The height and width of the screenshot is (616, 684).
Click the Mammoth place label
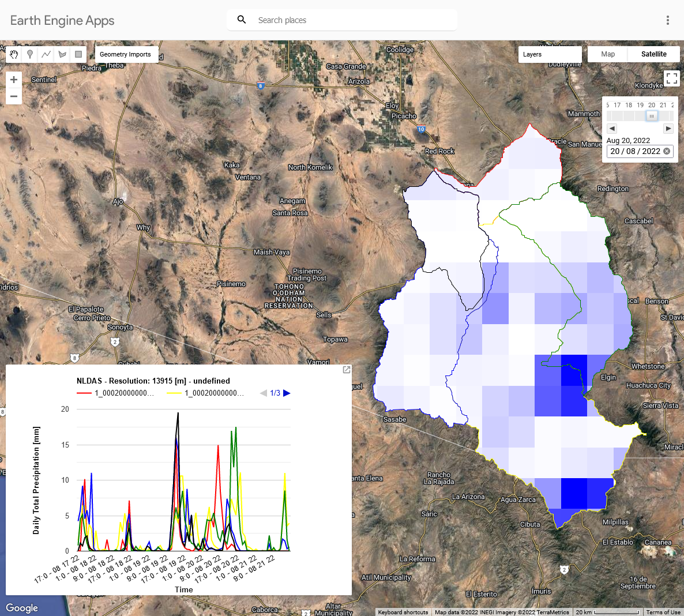pos(584,114)
